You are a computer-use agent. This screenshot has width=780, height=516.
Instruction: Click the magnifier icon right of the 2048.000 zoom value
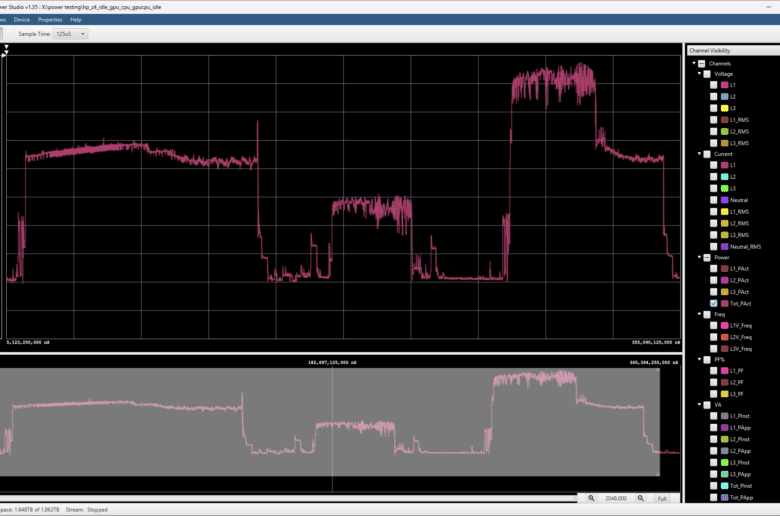point(641,498)
